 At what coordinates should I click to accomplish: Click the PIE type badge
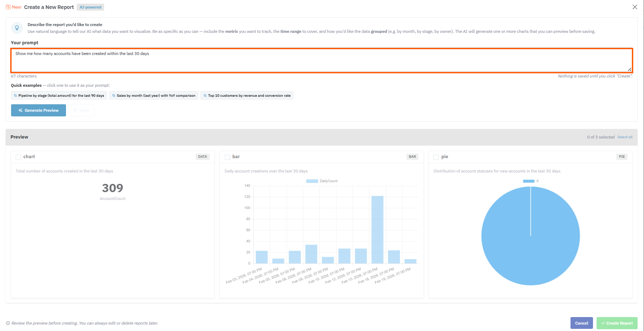click(622, 157)
